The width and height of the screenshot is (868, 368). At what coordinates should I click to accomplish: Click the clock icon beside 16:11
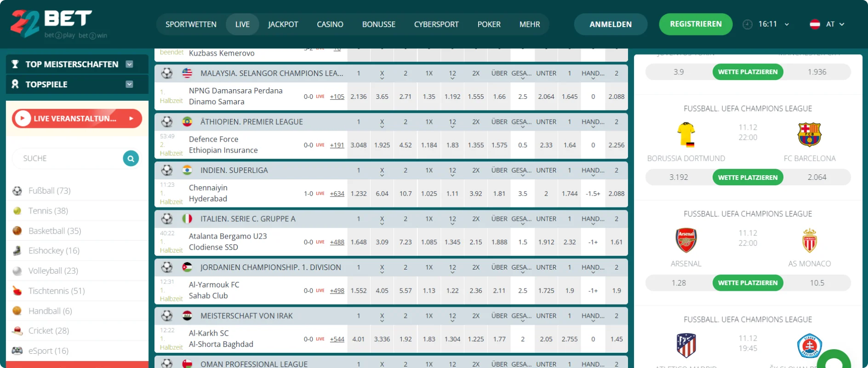[x=748, y=24]
